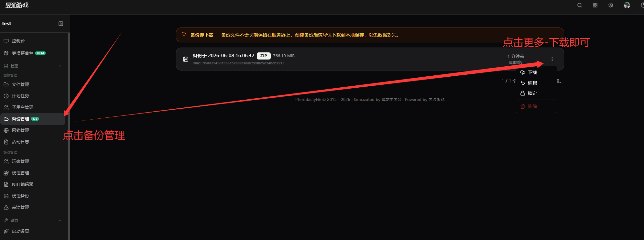Open the grid apps icon in top bar
The image size is (644, 240).
click(x=595, y=5)
